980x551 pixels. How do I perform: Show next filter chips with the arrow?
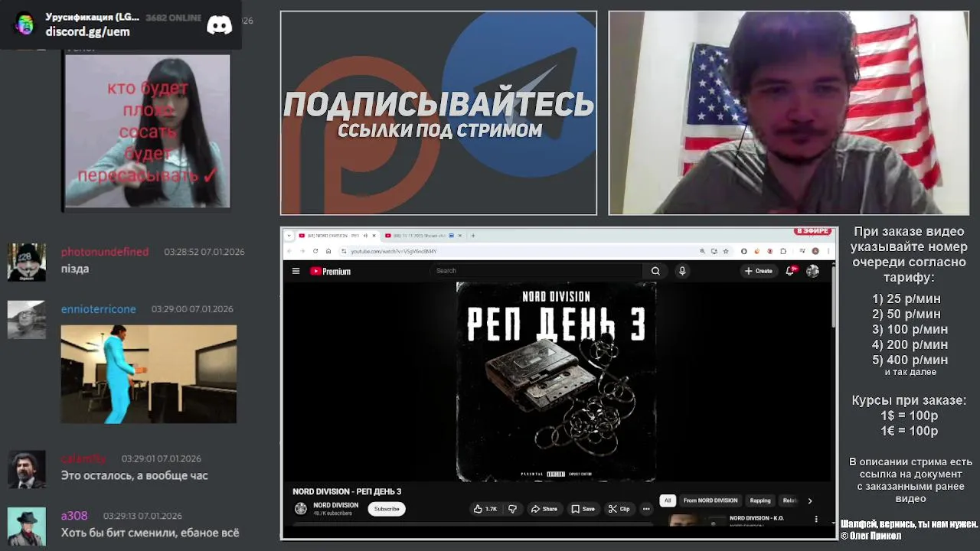coord(810,500)
